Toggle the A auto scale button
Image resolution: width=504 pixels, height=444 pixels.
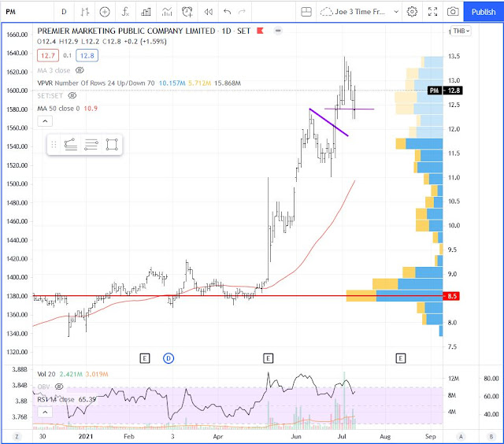pyautogui.click(x=461, y=437)
